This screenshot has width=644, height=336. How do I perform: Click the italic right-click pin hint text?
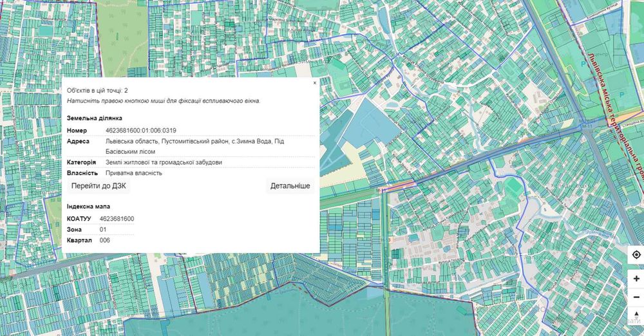pyautogui.click(x=164, y=101)
